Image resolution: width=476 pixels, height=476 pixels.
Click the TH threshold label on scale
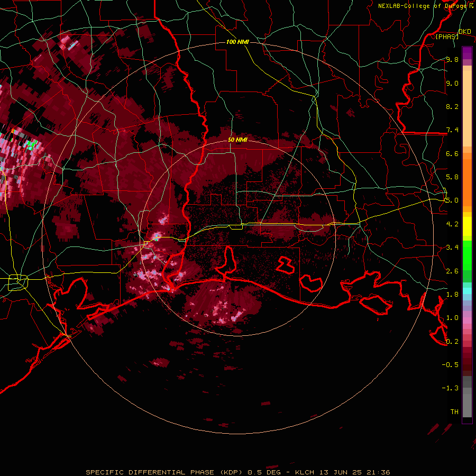point(454,411)
